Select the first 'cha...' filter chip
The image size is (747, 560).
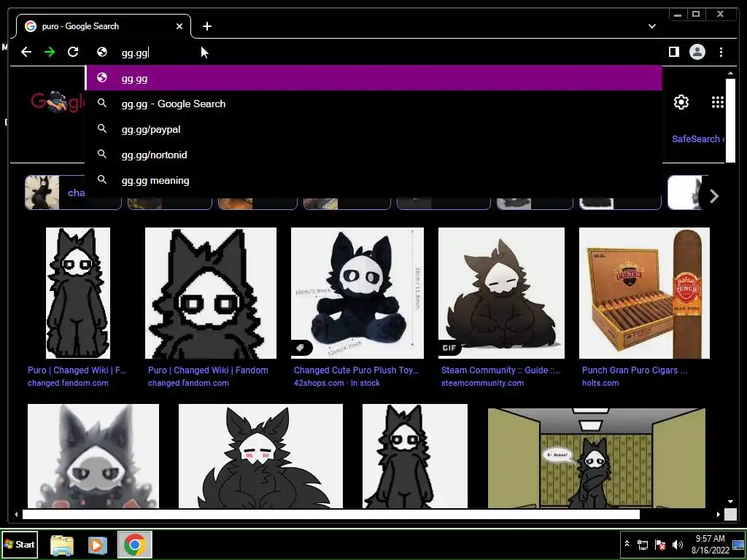click(x=73, y=192)
